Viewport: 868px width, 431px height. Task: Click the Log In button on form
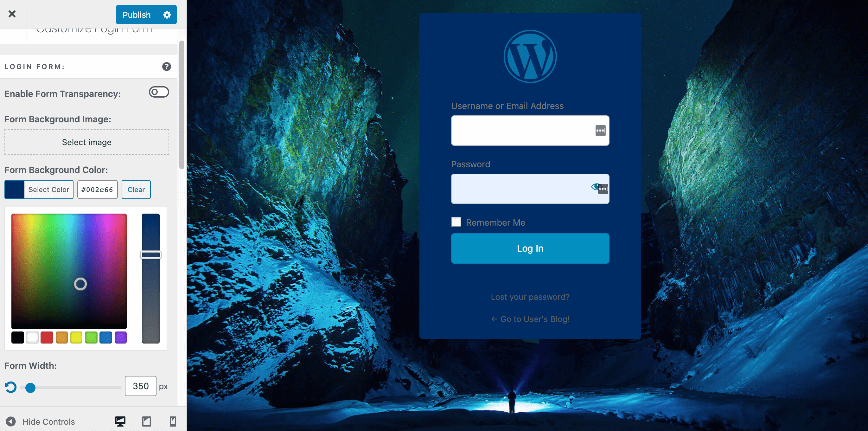[530, 248]
